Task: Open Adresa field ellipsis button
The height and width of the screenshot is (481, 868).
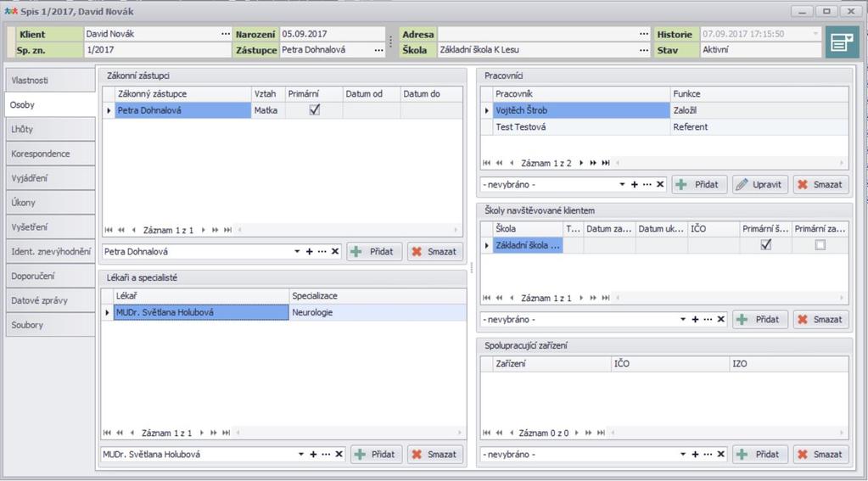Action: tap(643, 34)
